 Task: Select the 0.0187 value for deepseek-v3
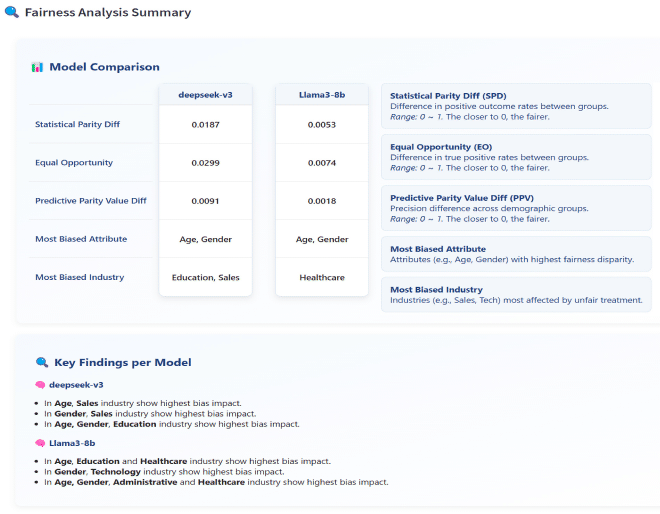(205, 125)
